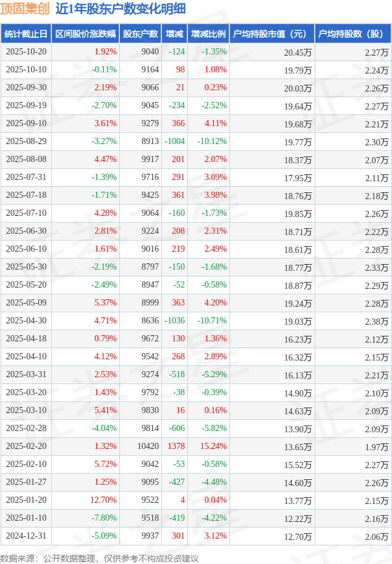Screen dimensions: 392x564
Task: Select the 20.45万 market value cell
Action: [297, 52]
